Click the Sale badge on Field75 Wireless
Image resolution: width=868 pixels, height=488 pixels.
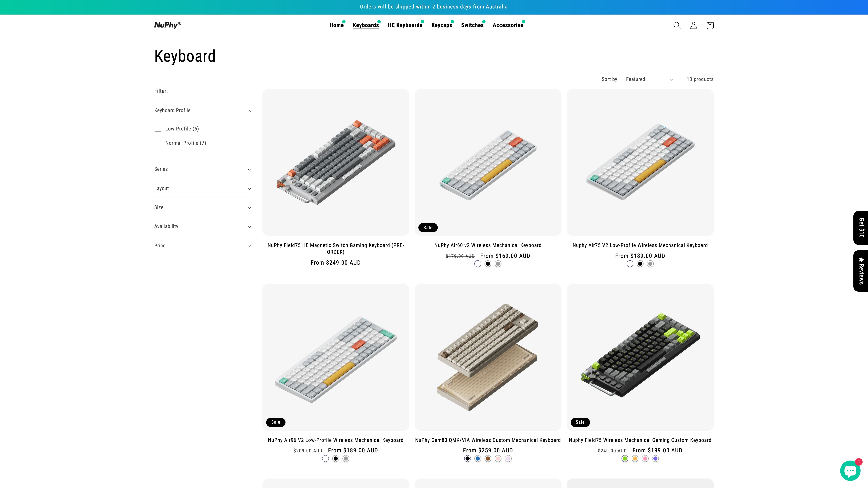coord(580,422)
